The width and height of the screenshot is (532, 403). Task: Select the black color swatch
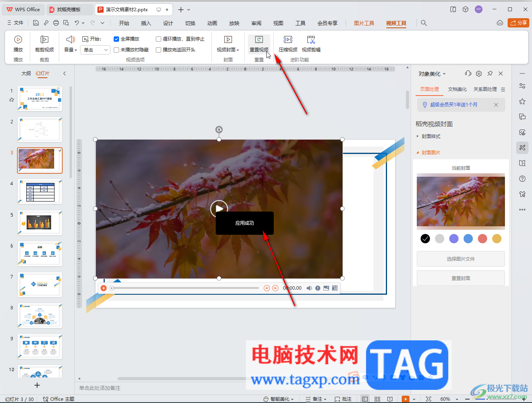425,239
